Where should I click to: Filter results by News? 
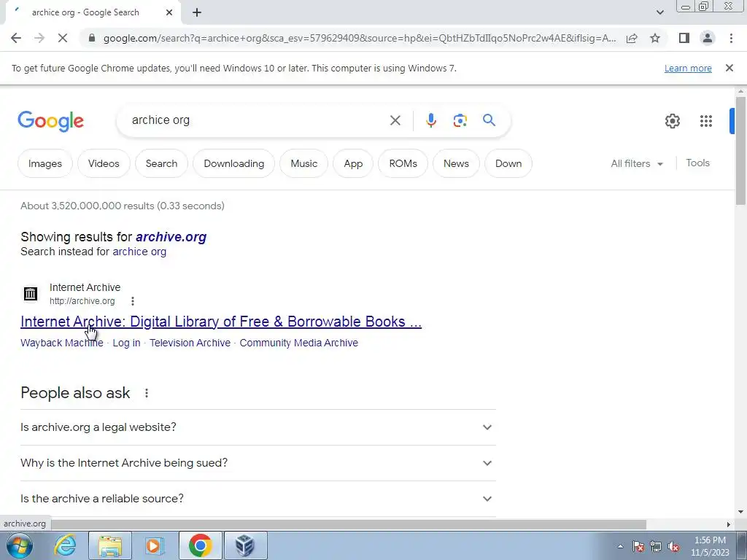click(456, 163)
